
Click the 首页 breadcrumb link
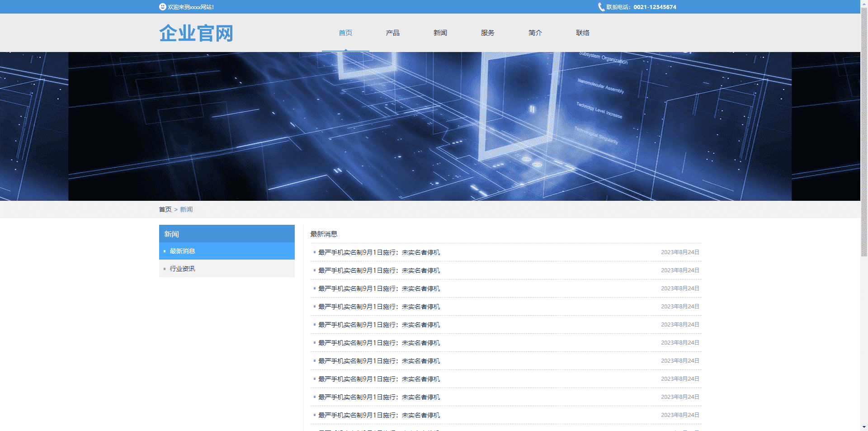pyautogui.click(x=165, y=209)
